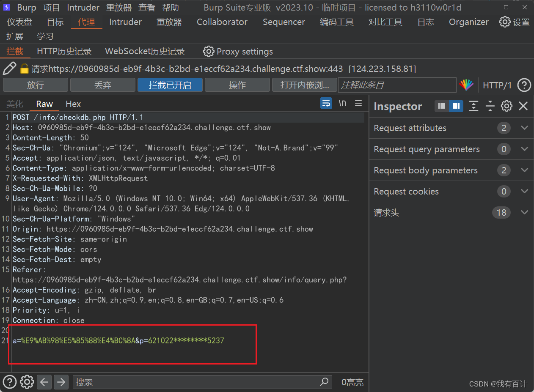This screenshot has width=534, height=392.
Task: Open the editor hamburger menu
Action: pyautogui.click(x=358, y=103)
